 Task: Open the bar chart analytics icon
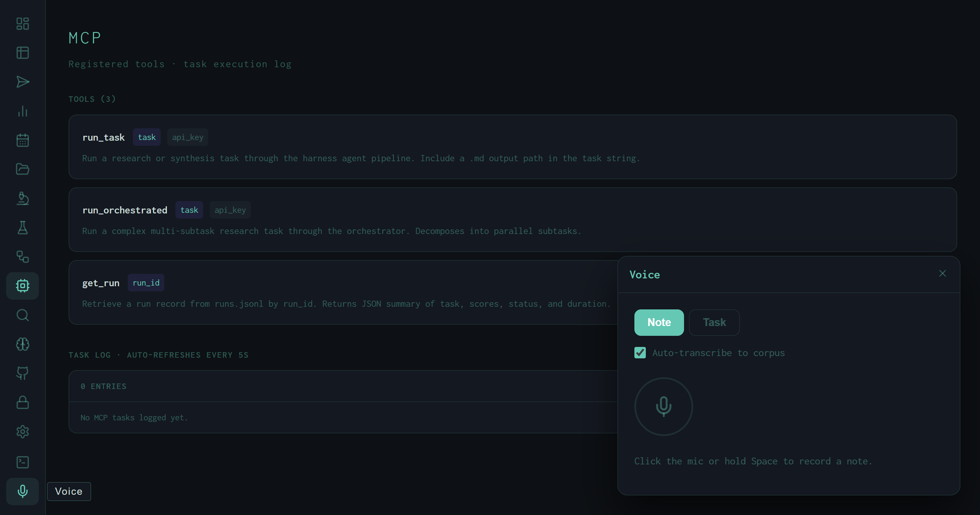point(23,111)
